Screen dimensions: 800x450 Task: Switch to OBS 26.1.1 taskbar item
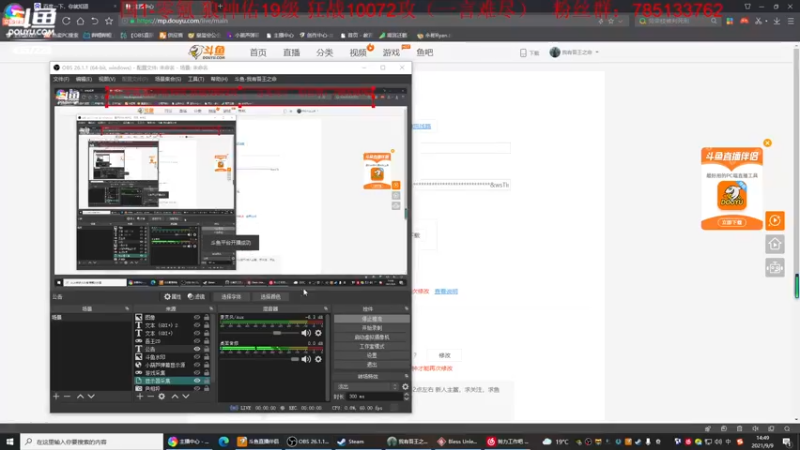(x=308, y=441)
